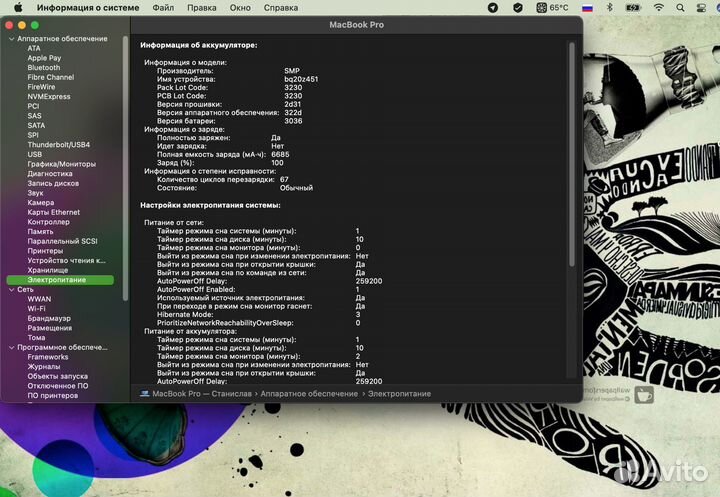Select Память in the sidebar
This screenshot has height=497, width=720.
click(40, 232)
